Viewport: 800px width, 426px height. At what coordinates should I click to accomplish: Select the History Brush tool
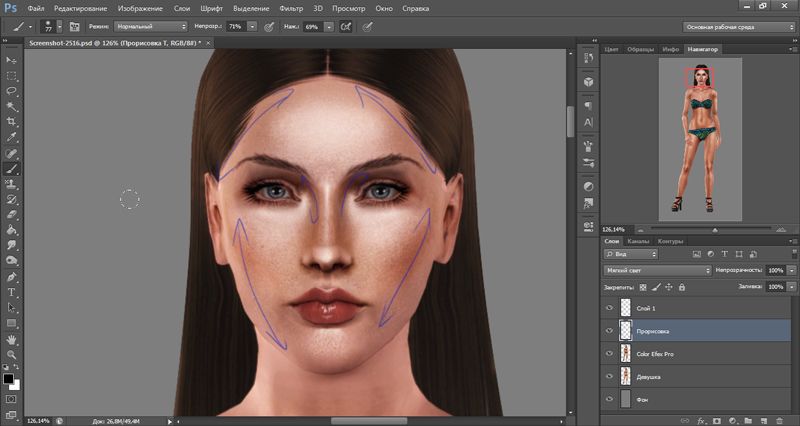[11, 199]
